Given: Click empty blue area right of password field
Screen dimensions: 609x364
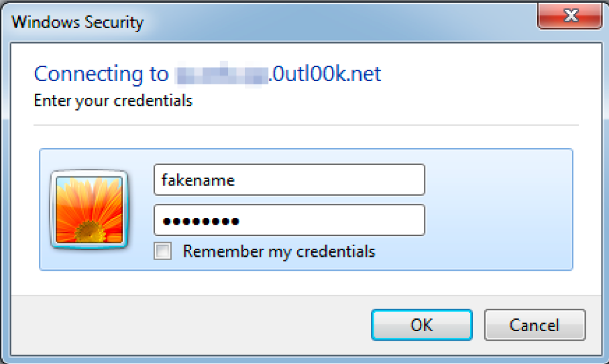Looking at the screenshot, I should tap(496, 221).
